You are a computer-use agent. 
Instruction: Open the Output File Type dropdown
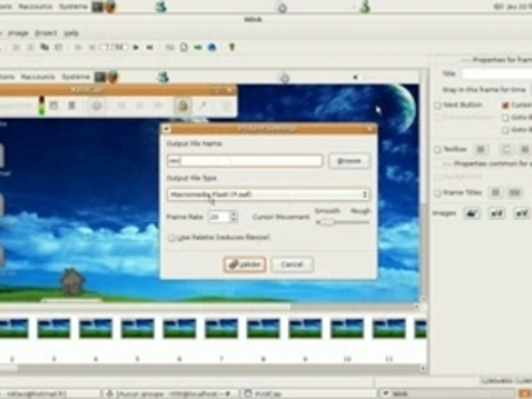coord(268,195)
